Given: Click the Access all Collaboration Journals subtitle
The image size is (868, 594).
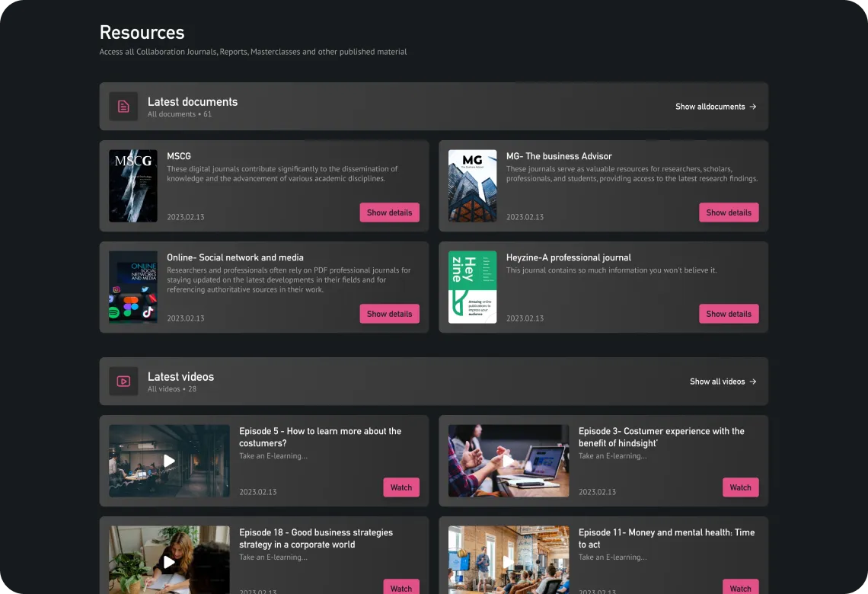Looking at the screenshot, I should tap(253, 52).
